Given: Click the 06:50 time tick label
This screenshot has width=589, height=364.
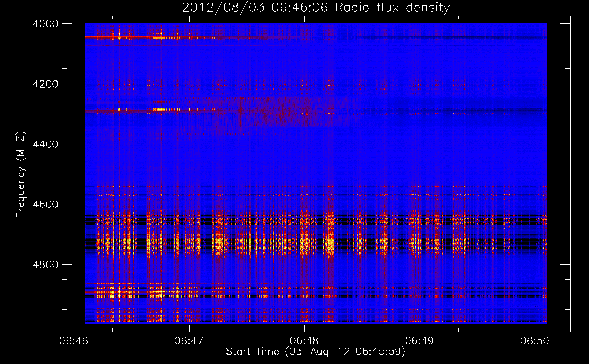Looking at the screenshot, I should pos(534,341).
